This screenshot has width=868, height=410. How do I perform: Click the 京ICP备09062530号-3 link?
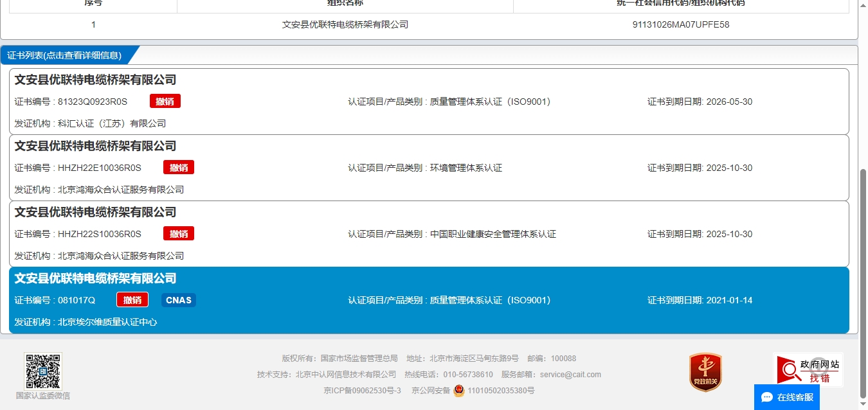(x=362, y=391)
